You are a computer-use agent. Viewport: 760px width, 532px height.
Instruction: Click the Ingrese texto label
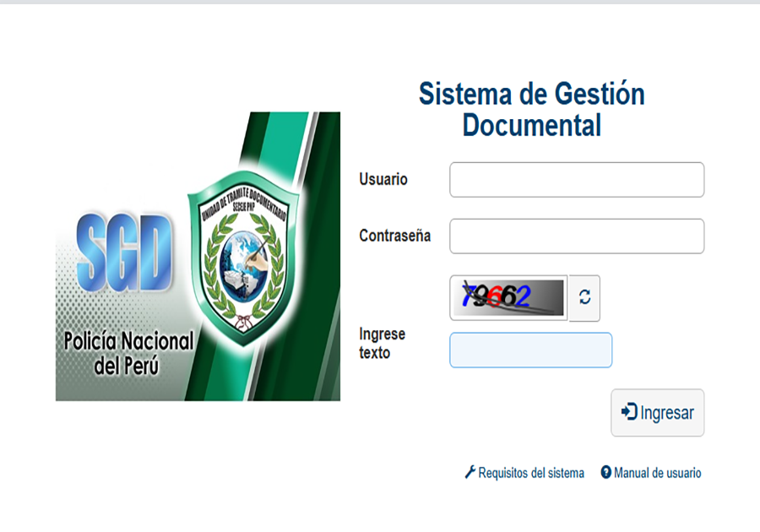click(382, 343)
